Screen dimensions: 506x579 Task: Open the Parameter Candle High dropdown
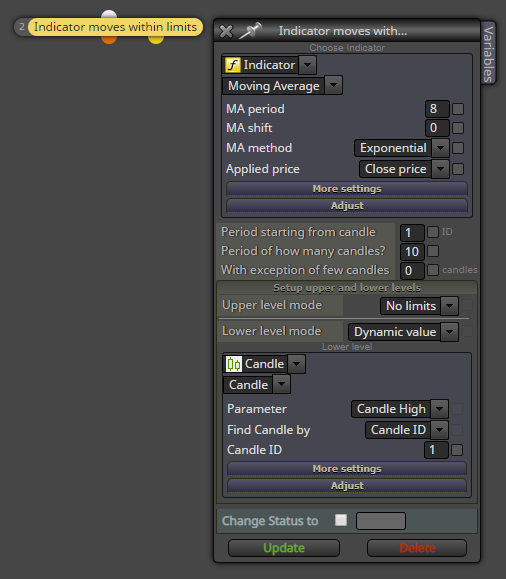[440, 409]
